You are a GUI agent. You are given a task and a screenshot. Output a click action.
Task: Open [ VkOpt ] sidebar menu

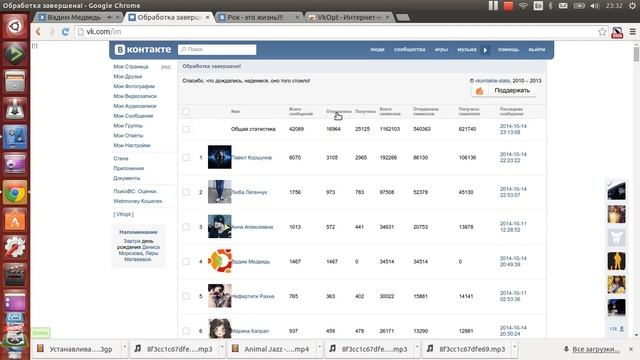[x=123, y=214]
